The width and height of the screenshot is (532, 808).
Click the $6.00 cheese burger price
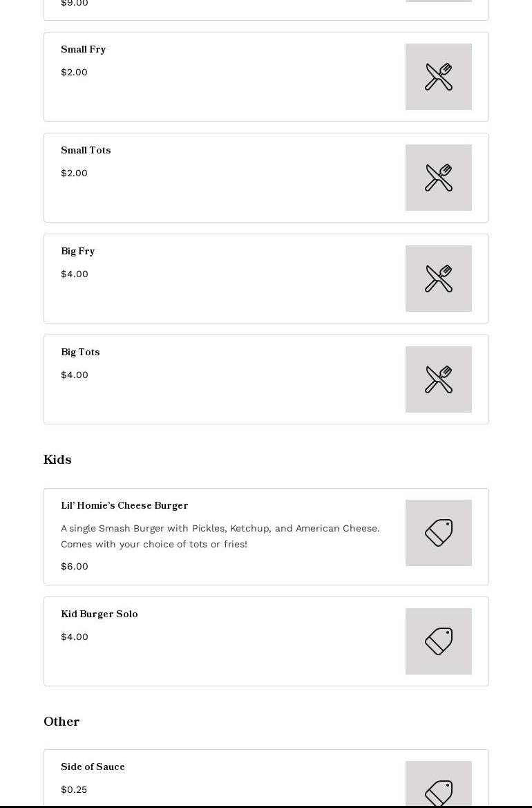(x=75, y=566)
